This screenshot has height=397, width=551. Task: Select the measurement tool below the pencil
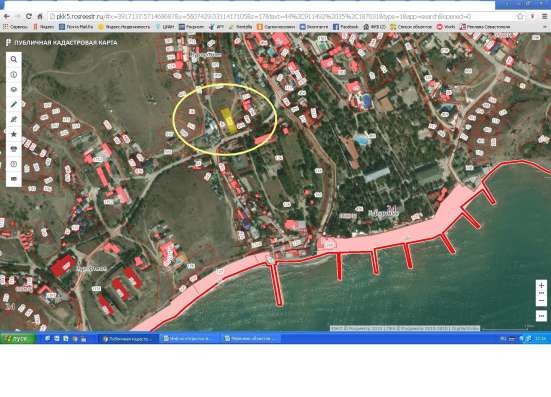point(14,119)
